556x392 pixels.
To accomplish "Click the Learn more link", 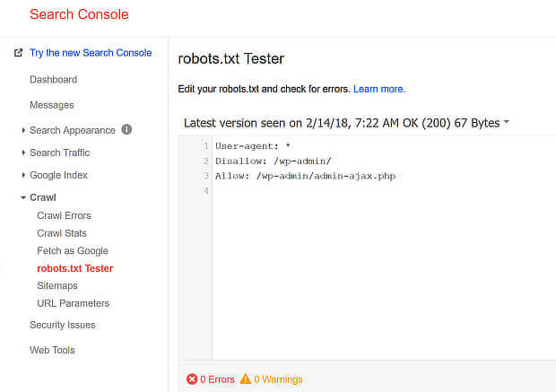I will (378, 89).
